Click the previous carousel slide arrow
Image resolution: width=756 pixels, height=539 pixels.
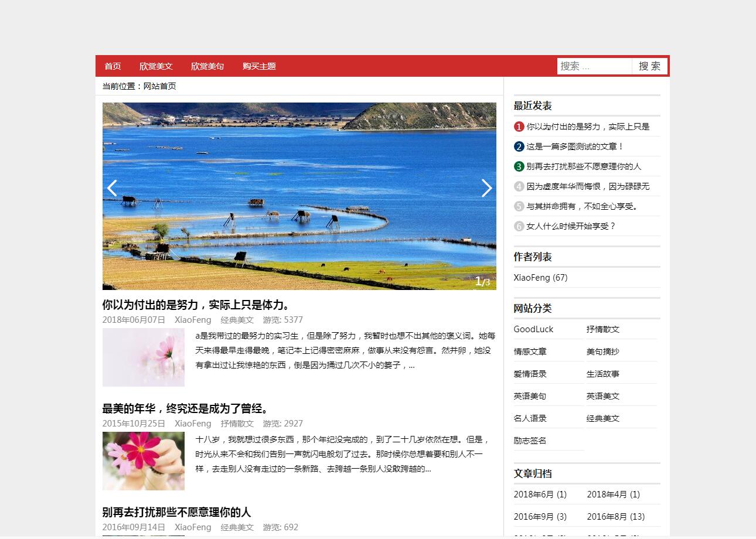click(x=112, y=188)
